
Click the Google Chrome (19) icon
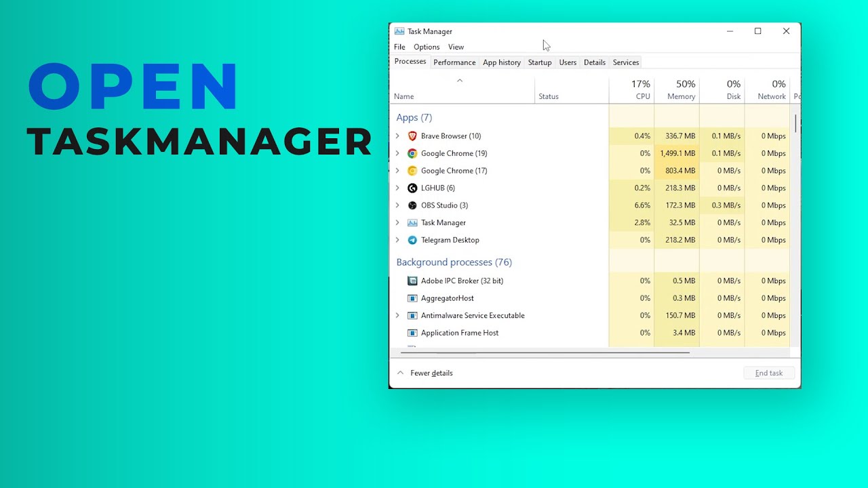point(412,153)
